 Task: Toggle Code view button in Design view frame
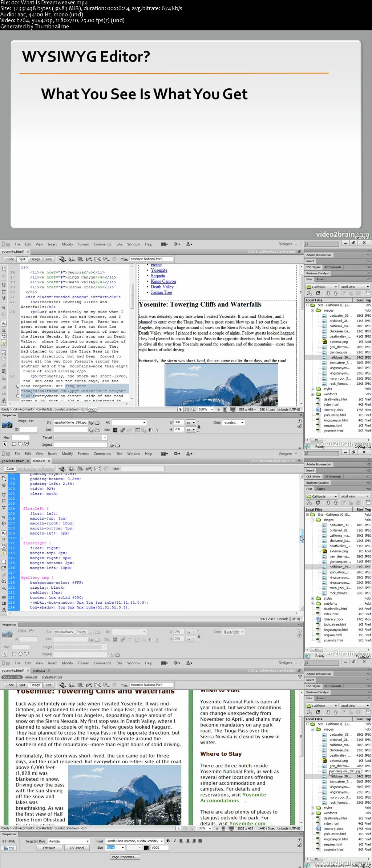(x=10, y=685)
